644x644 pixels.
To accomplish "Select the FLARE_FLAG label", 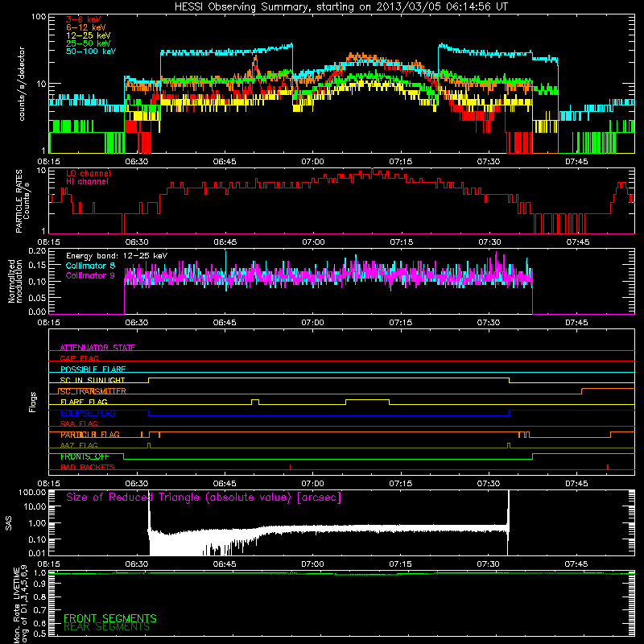I will [84, 402].
